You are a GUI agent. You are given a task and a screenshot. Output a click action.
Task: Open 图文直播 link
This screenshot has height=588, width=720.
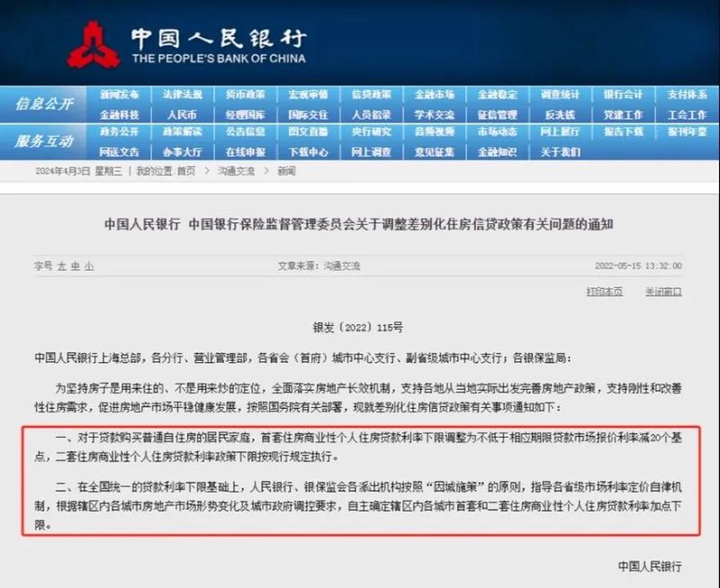coord(308,131)
